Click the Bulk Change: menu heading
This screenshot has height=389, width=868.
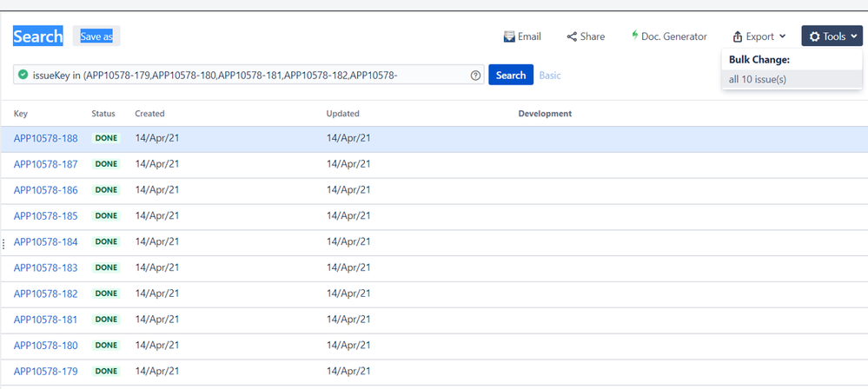coord(758,60)
